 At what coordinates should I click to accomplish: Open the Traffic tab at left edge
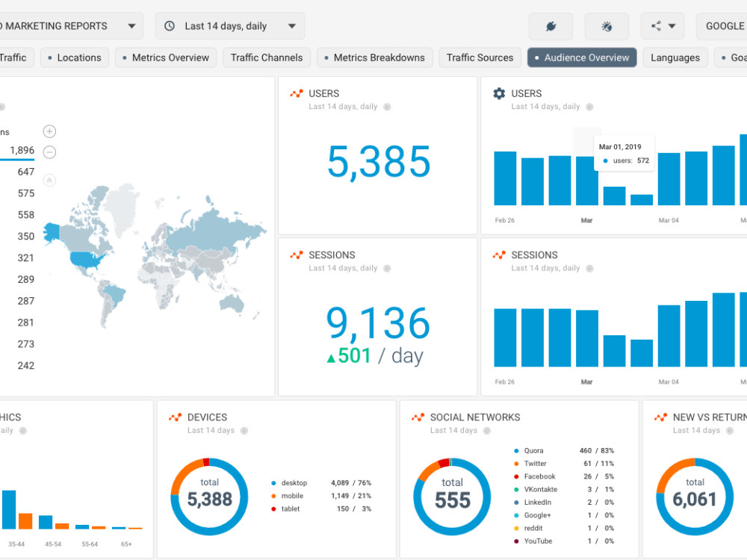(x=16, y=57)
